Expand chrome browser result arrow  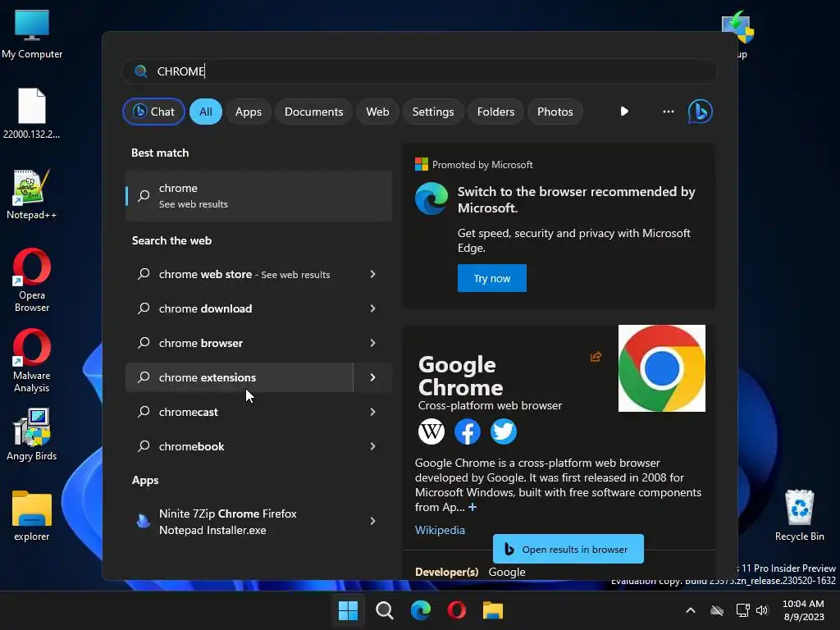coord(373,343)
